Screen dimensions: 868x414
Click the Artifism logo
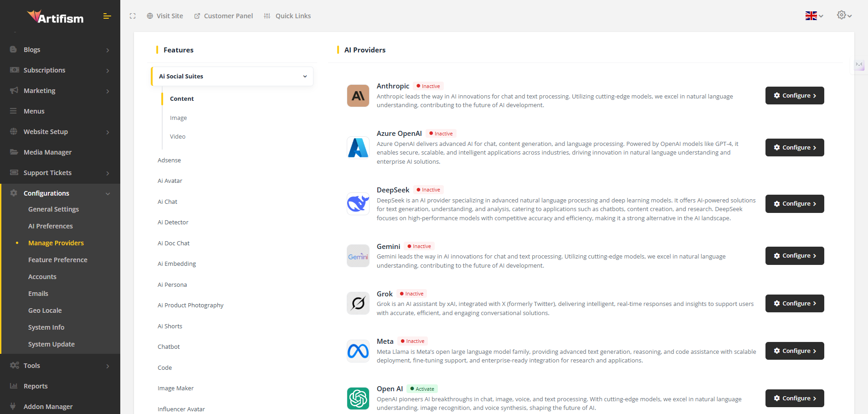pyautogui.click(x=55, y=17)
